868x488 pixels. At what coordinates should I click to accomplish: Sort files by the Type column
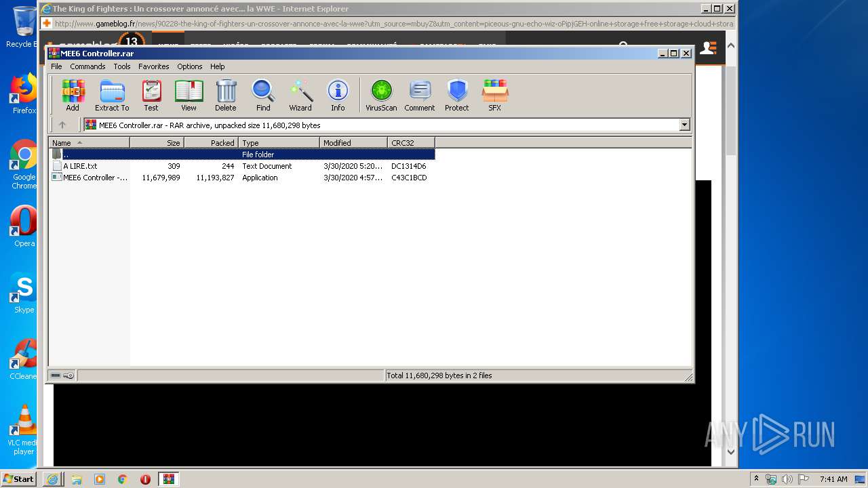[279, 143]
